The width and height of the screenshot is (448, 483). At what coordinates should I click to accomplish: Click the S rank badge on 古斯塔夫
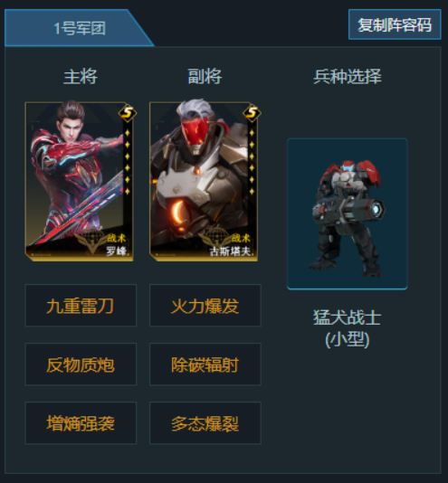pyautogui.click(x=252, y=113)
